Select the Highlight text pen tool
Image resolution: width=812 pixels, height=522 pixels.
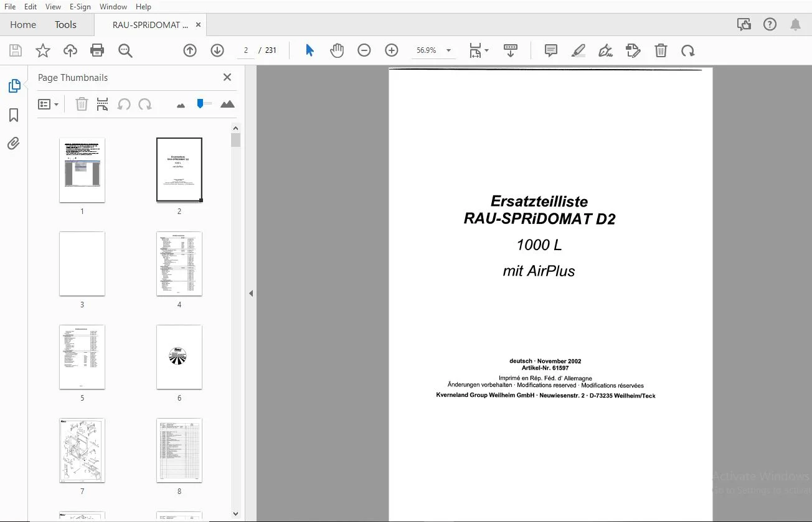pos(578,50)
